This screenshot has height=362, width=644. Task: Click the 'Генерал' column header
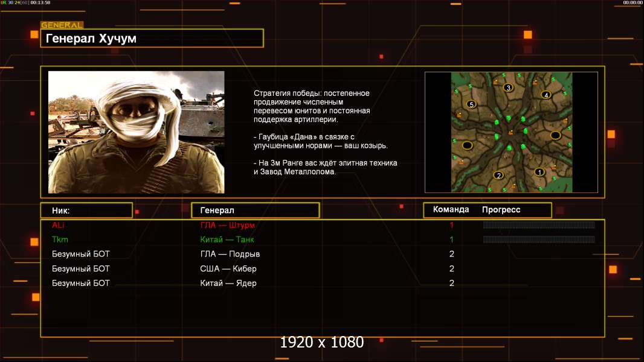(x=256, y=211)
